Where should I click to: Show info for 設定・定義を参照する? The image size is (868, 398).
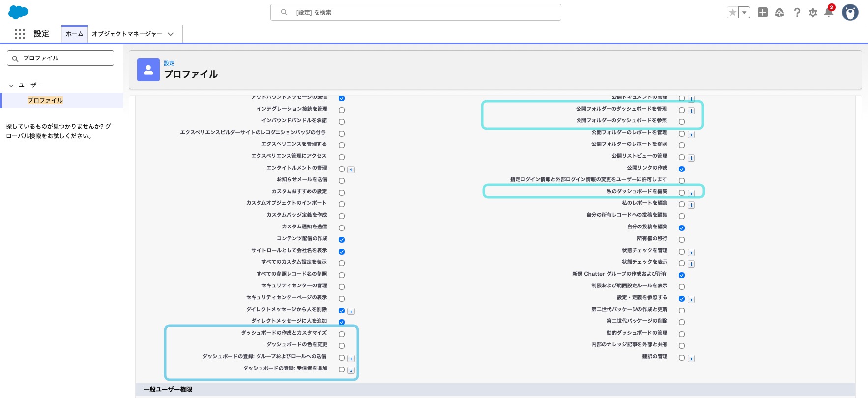691,300
